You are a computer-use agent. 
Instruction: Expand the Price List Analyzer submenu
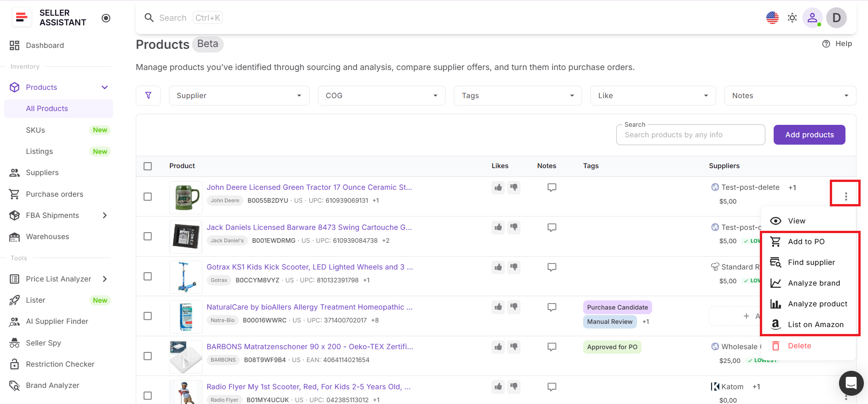[x=105, y=279]
